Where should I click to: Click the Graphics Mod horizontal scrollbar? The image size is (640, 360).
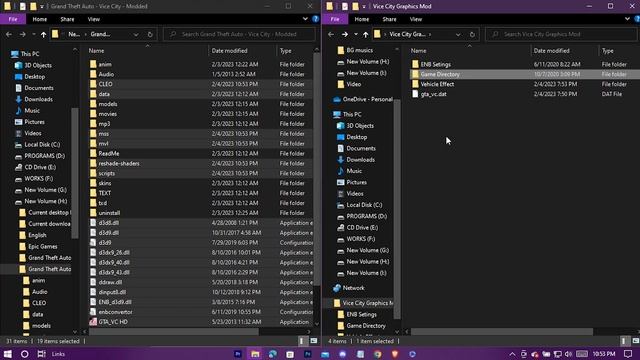point(502,332)
